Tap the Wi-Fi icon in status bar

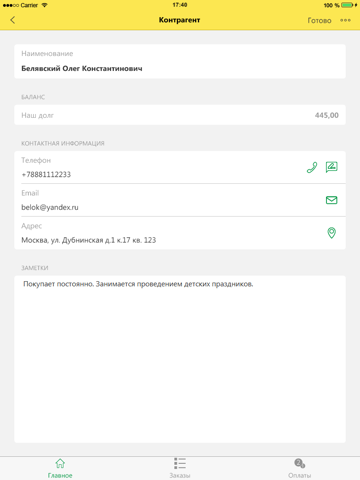[44, 5]
